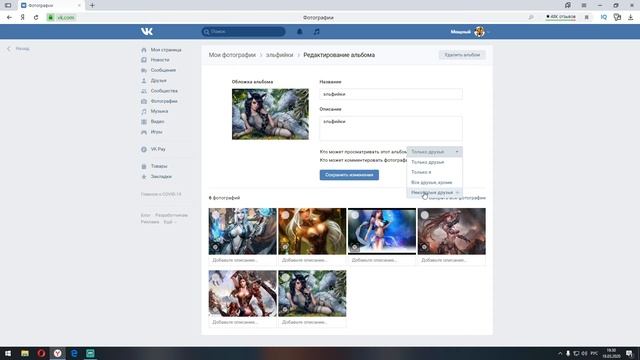Click description field under second photo

click(312, 260)
